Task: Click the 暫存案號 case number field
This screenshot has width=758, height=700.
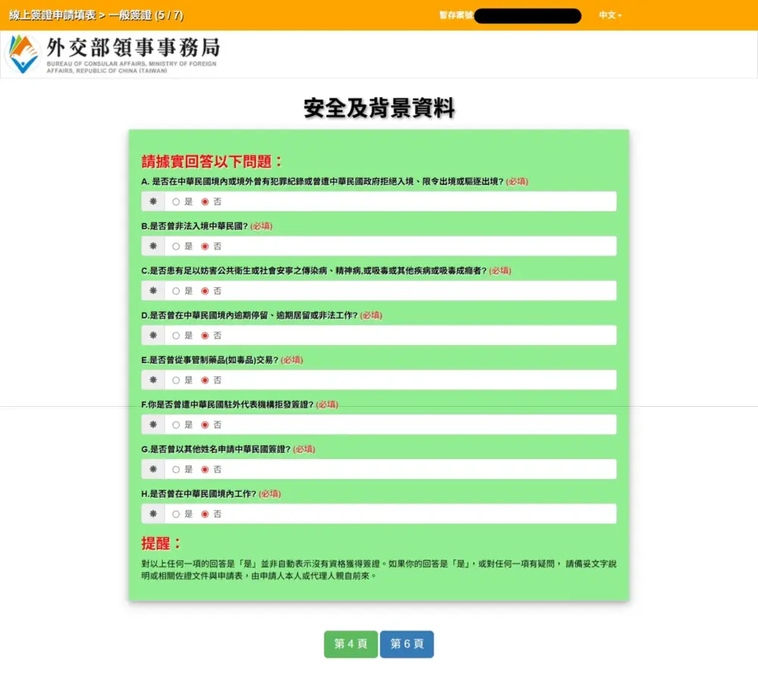Action: 528,15
